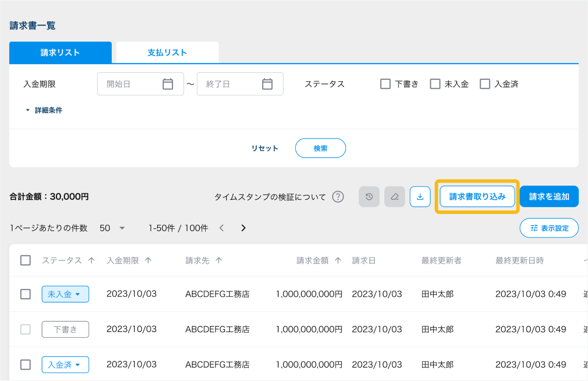
Task: Sort by 請求金額 column arrow
Action: click(x=338, y=261)
